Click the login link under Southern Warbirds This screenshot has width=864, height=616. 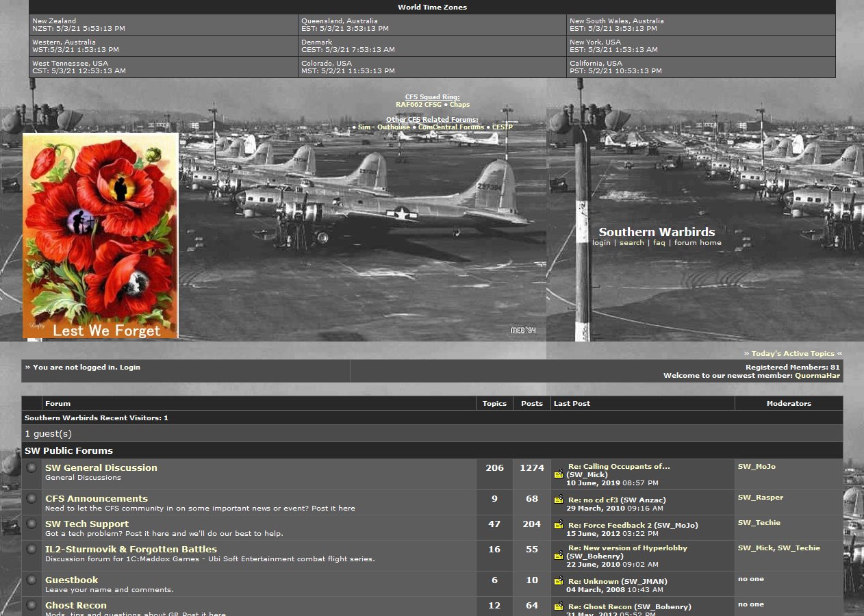601,243
